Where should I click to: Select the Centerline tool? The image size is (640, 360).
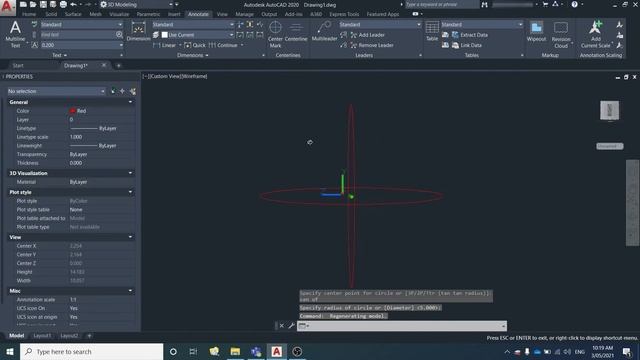pyautogui.click(x=296, y=32)
